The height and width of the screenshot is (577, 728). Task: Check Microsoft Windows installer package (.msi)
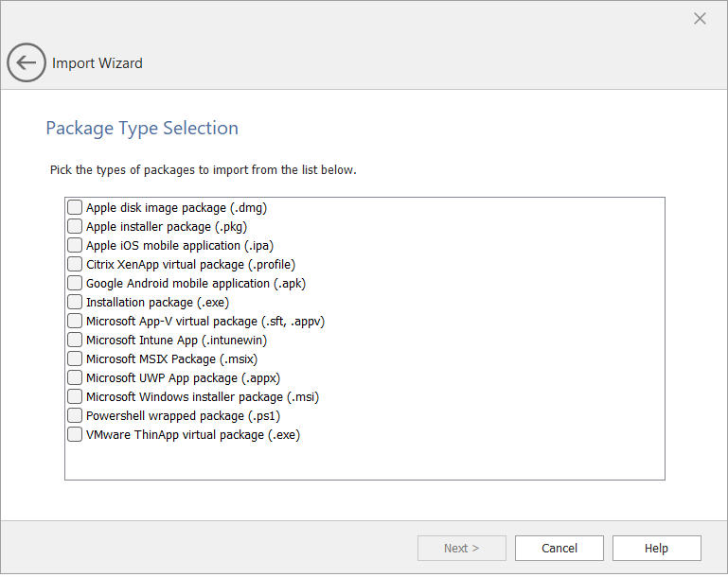click(75, 396)
